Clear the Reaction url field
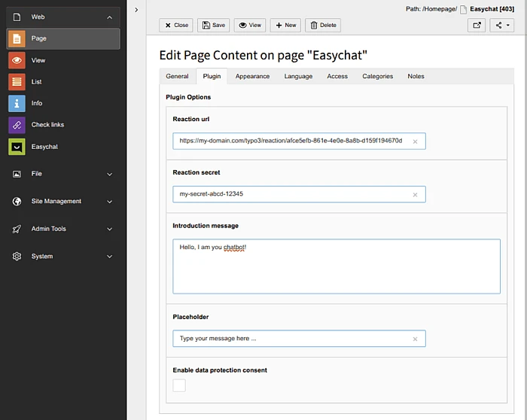 [x=415, y=142]
